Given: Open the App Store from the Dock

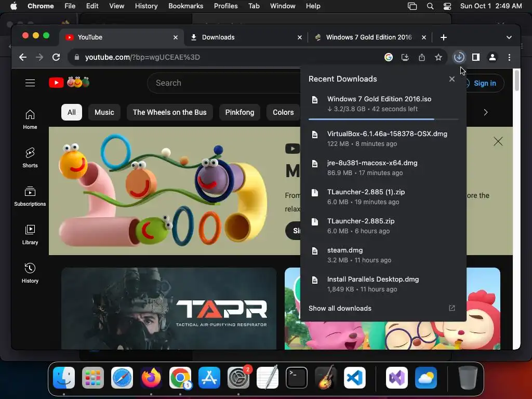Looking at the screenshot, I should coord(209,378).
